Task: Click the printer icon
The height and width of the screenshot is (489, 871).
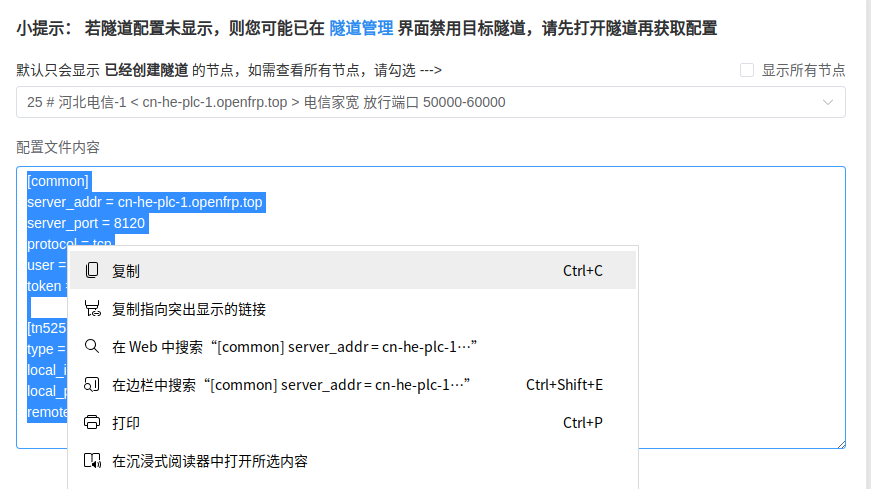Action: coord(92,423)
